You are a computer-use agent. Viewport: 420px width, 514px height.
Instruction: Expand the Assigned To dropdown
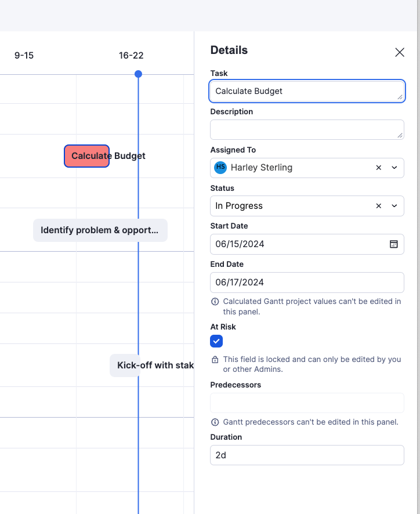click(394, 168)
